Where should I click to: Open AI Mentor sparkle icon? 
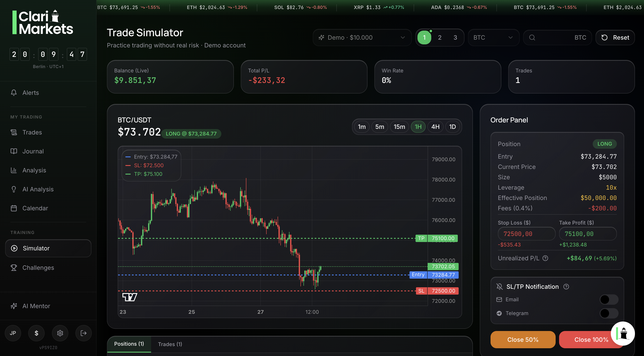[14, 306]
